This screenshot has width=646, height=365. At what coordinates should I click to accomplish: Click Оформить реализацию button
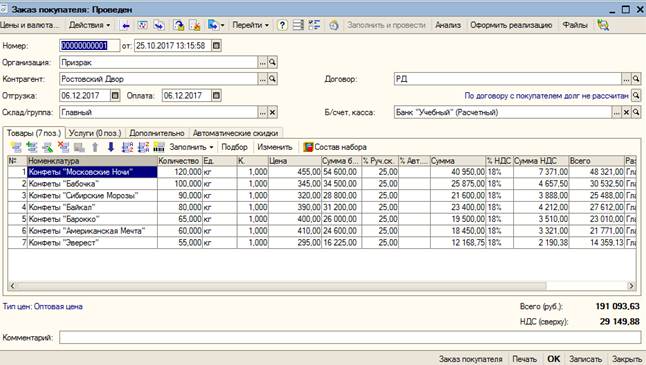511,25
